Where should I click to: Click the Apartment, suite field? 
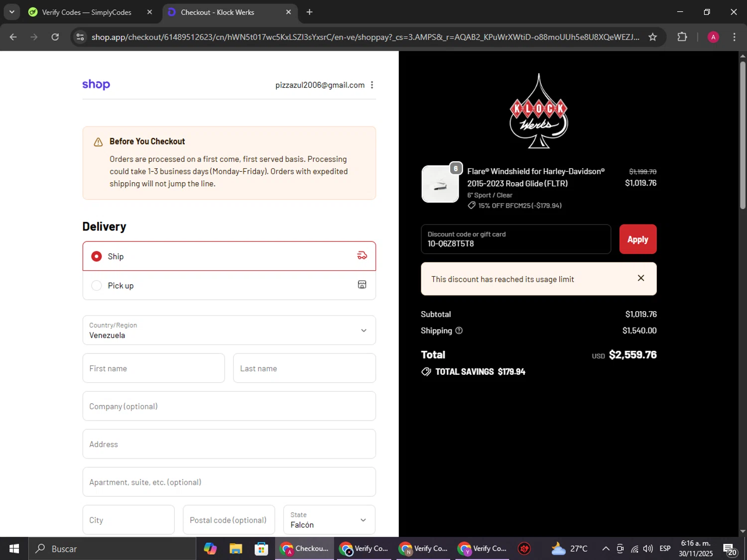click(x=229, y=482)
